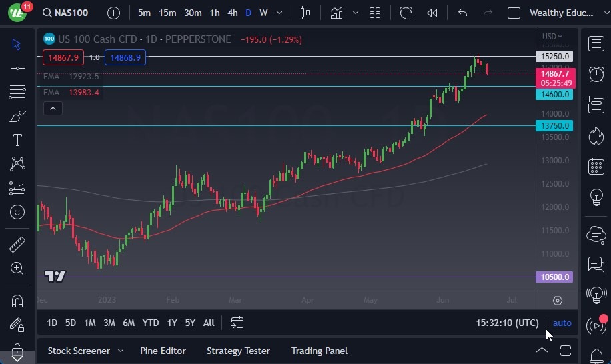
Task: Choose the 4h timeframe button
Action: tap(232, 13)
